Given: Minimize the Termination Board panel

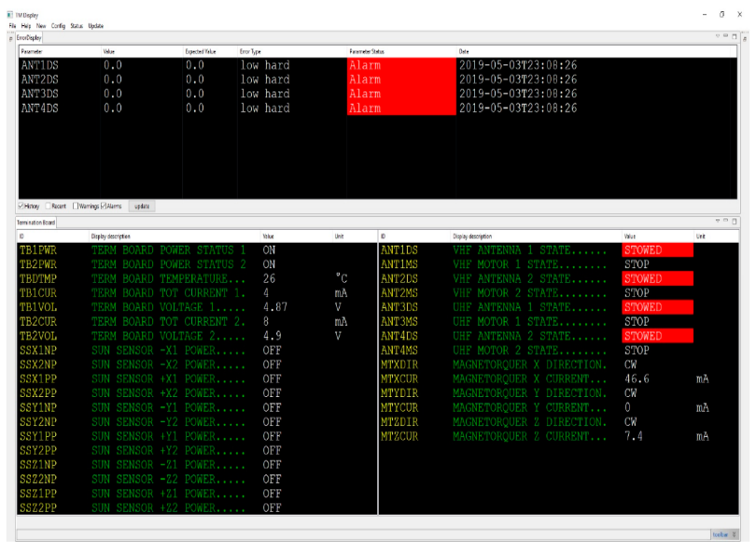Looking at the screenshot, I should (x=725, y=221).
